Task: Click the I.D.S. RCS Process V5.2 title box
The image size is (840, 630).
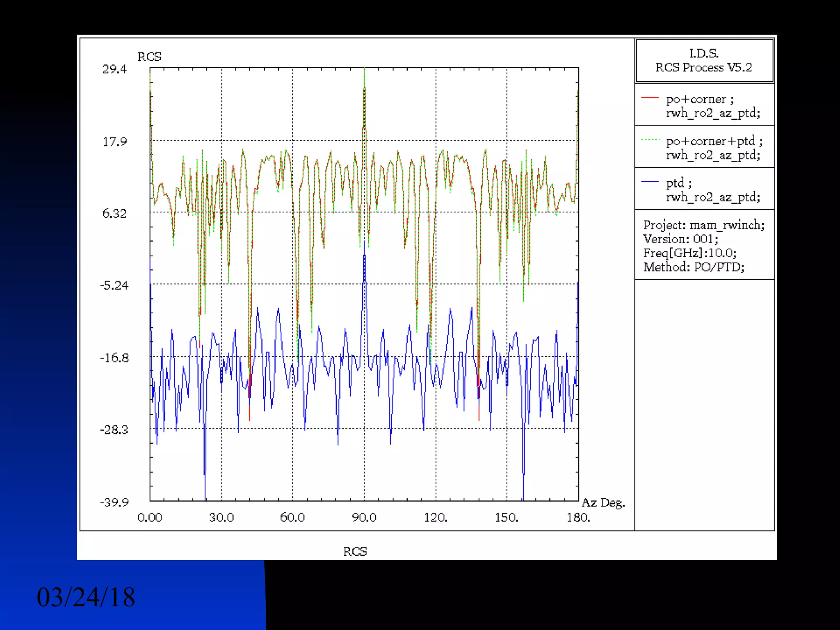Action: (x=704, y=61)
